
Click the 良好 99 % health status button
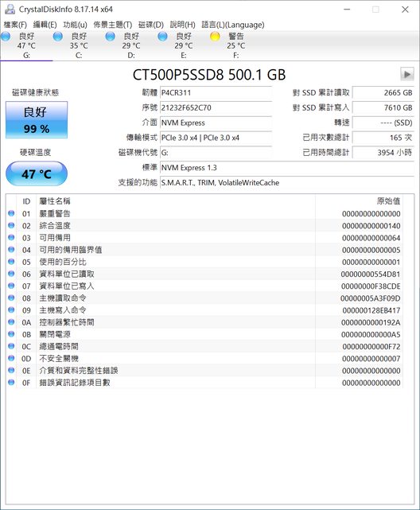click(37, 119)
